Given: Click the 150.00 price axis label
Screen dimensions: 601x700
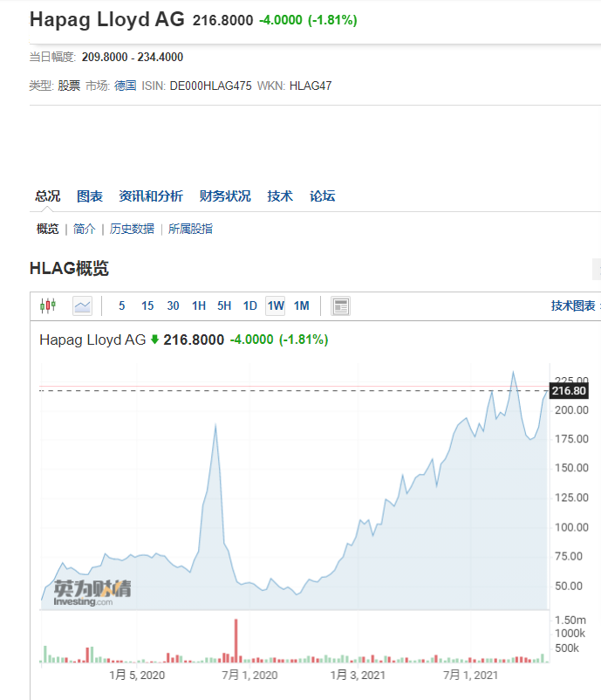Looking at the screenshot, I should 571,468.
